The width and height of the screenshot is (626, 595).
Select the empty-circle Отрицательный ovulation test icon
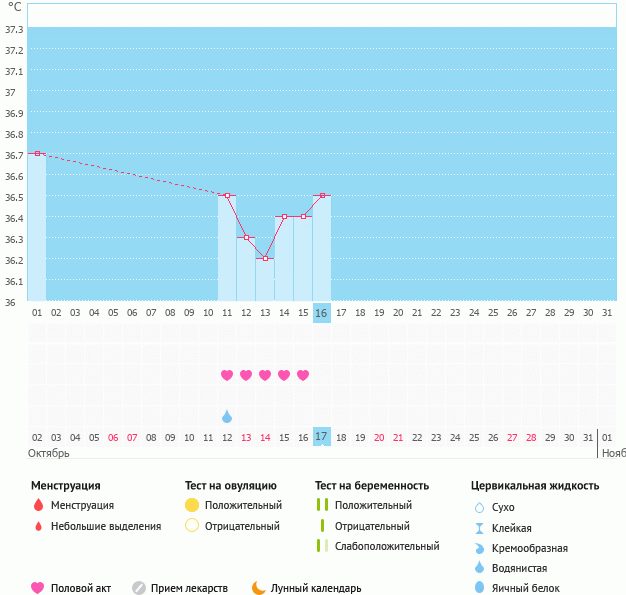pyautogui.click(x=193, y=526)
